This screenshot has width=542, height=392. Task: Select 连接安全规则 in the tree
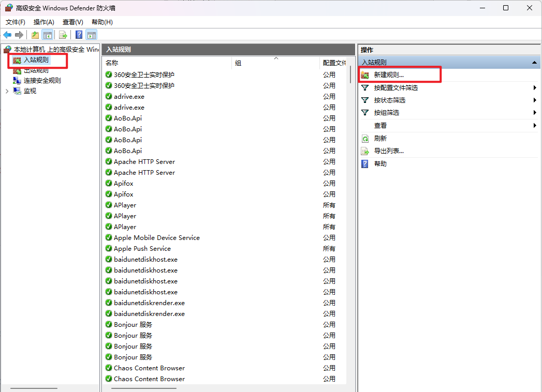coord(42,81)
